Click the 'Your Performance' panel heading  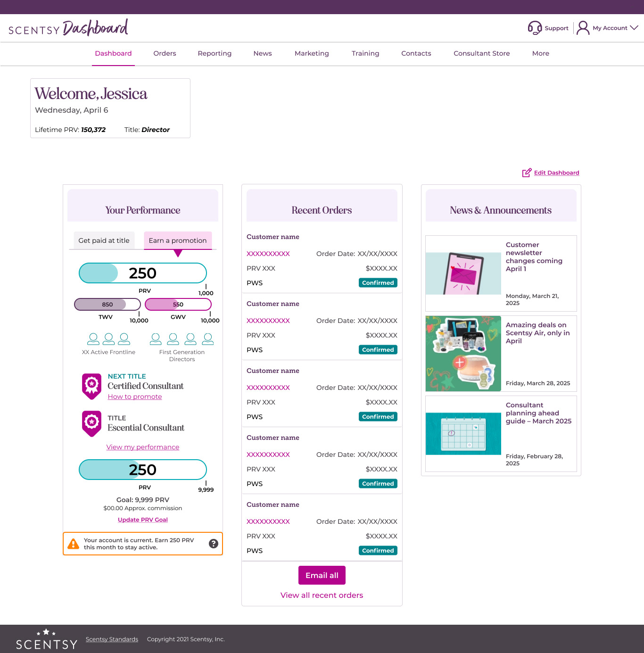click(x=143, y=210)
